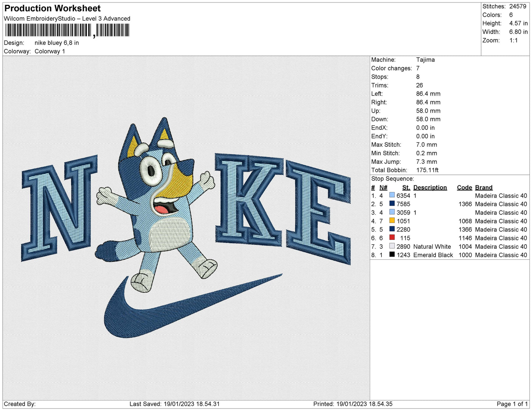Click the "Code" column header
This screenshot has width=532, height=411.
[x=464, y=187]
